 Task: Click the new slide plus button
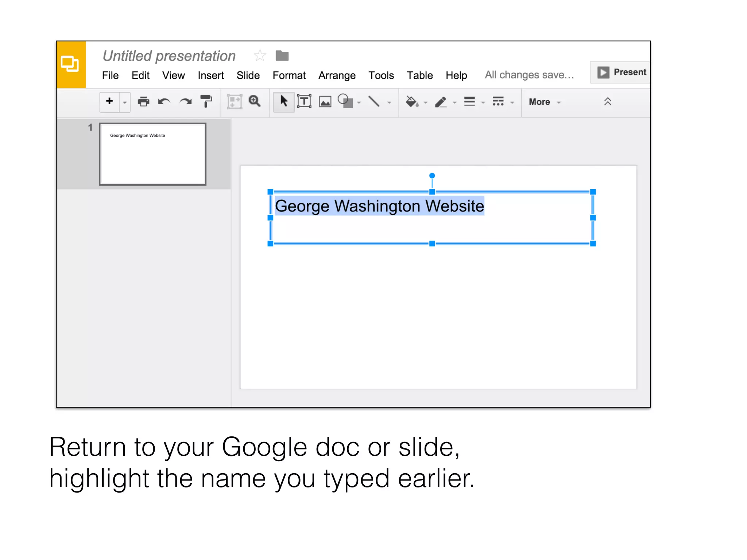pos(109,101)
